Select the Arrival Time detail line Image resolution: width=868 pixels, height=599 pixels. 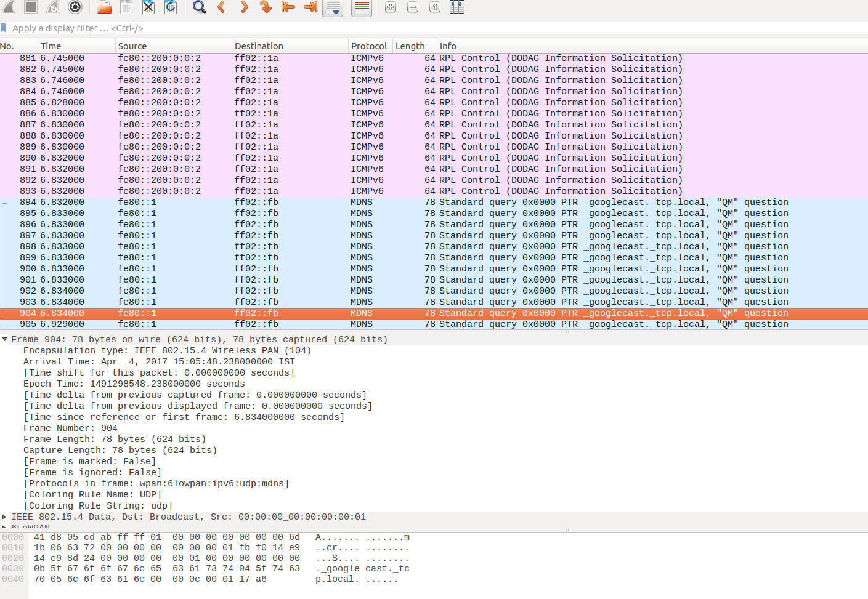(159, 362)
